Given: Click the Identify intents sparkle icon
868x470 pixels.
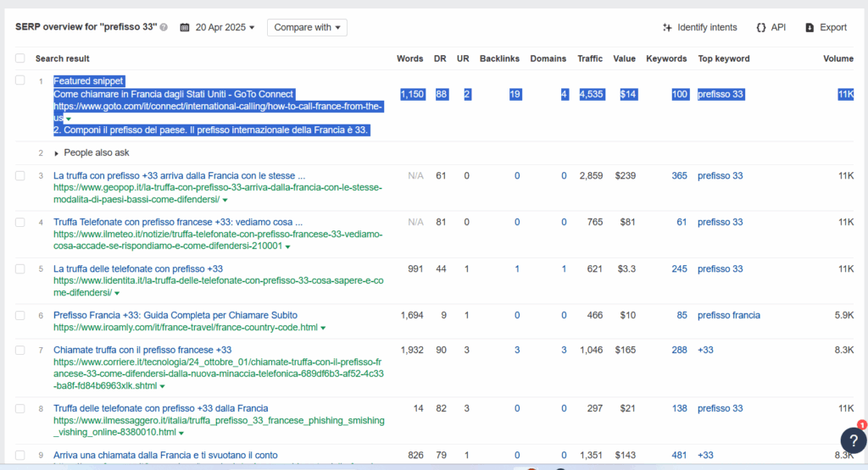Looking at the screenshot, I should click(x=667, y=27).
